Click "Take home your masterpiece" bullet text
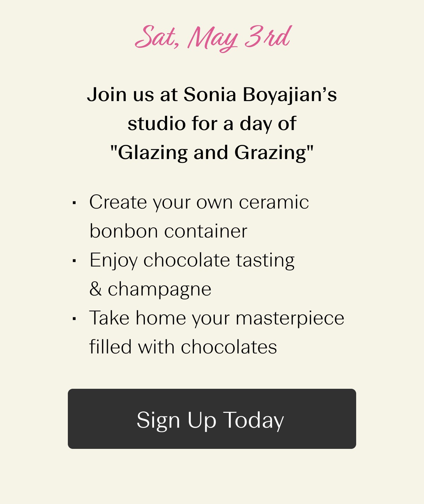Image resolution: width=424 pixels, height=504 pixels. (217, 318)
